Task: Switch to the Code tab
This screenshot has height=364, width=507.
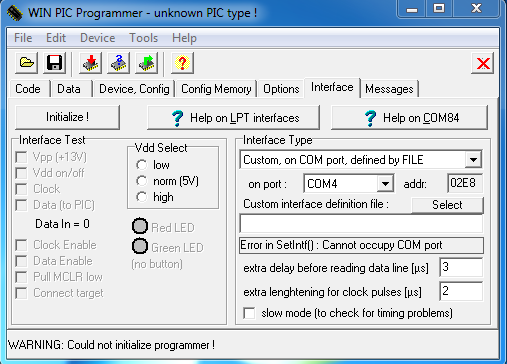Action: click(28, 89)
